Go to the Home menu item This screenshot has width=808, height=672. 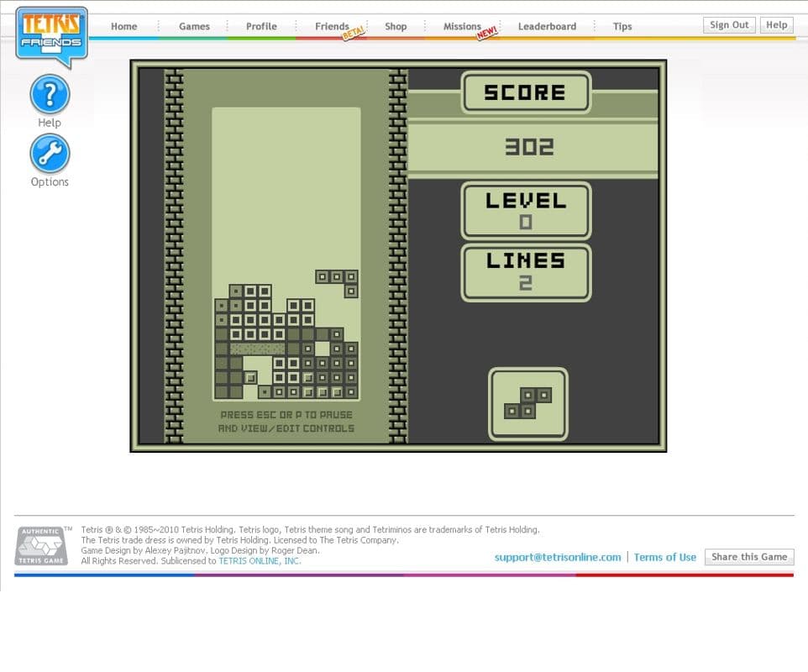click(x=124, y=26)
